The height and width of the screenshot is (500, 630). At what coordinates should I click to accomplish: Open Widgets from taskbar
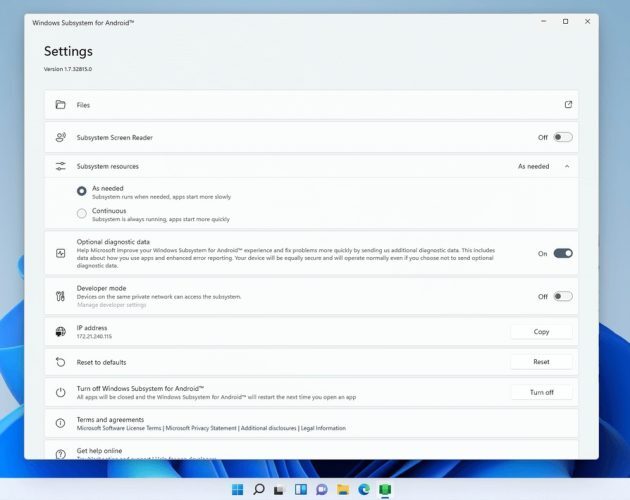pyautogui.click(x=301, y=490)
